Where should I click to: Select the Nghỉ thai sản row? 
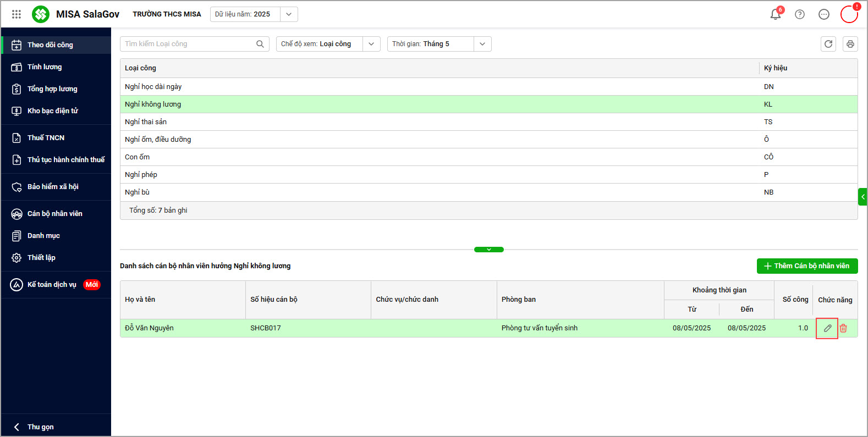(x=488, y=122)
